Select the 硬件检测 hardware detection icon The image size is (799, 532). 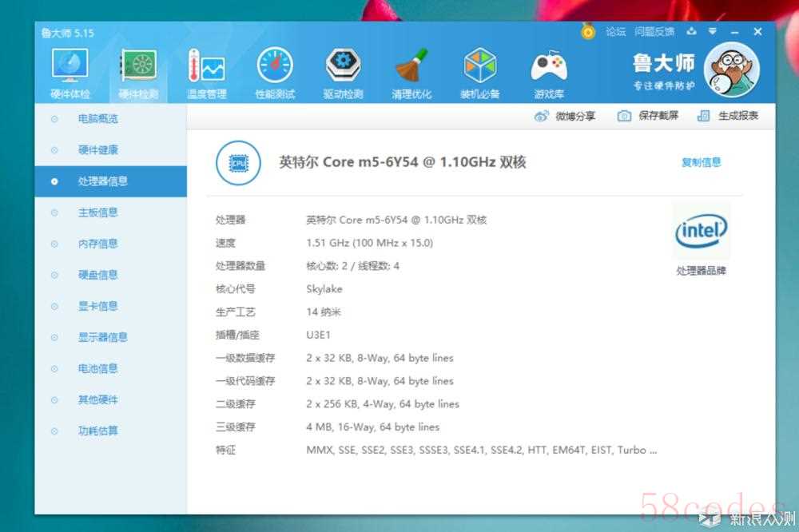click(x=138, y=66)
